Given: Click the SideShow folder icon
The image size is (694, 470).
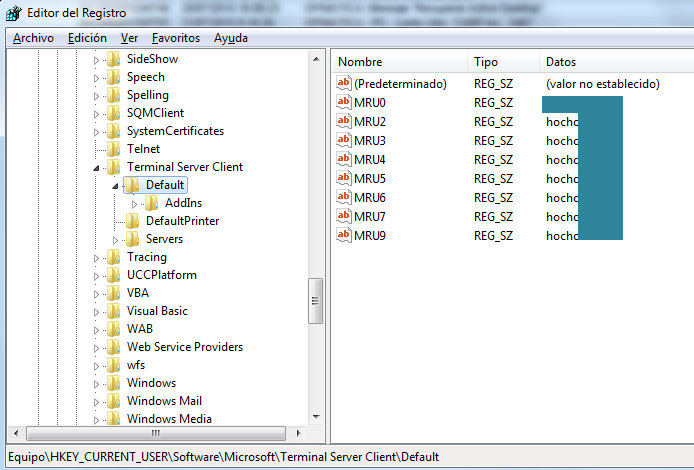Looking at the screenshot, I should click(x=114, y=59).
